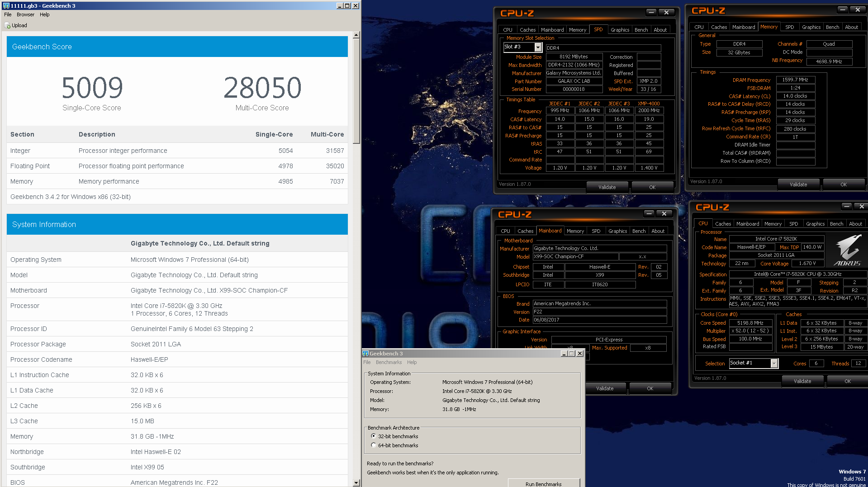Open Browser menu in Geekbench window

pyautogui.click(x=25, y=14)
